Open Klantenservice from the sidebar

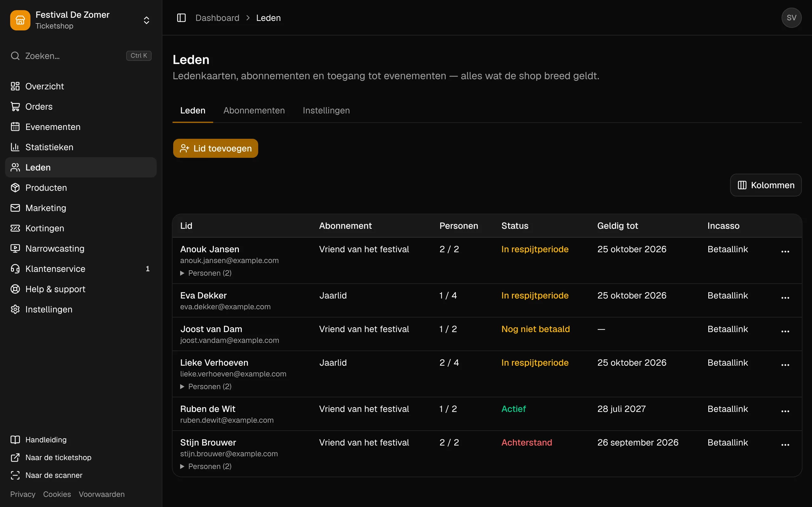(x=81, y=269)
